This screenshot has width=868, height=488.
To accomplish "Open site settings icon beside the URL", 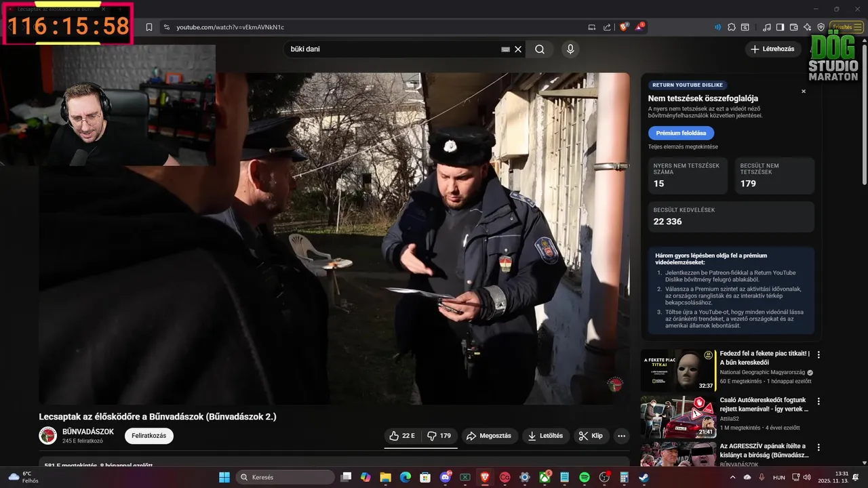I will tap(166, 27).
